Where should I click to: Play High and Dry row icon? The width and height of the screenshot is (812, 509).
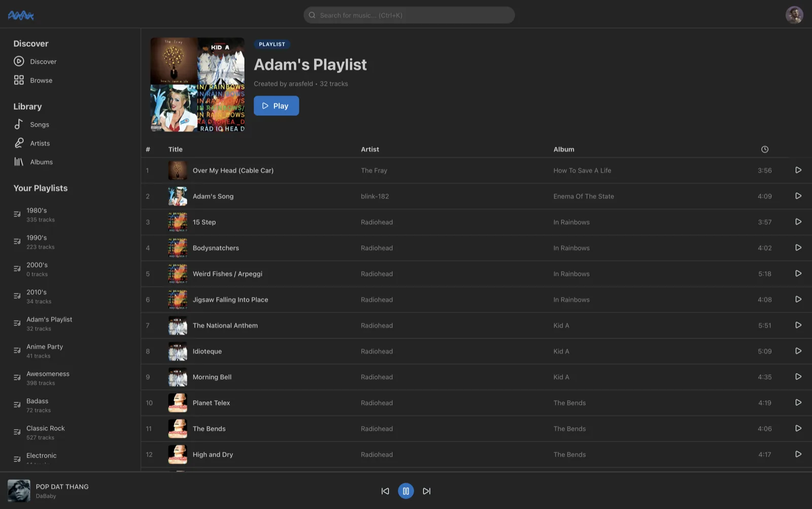pos(798,454)
